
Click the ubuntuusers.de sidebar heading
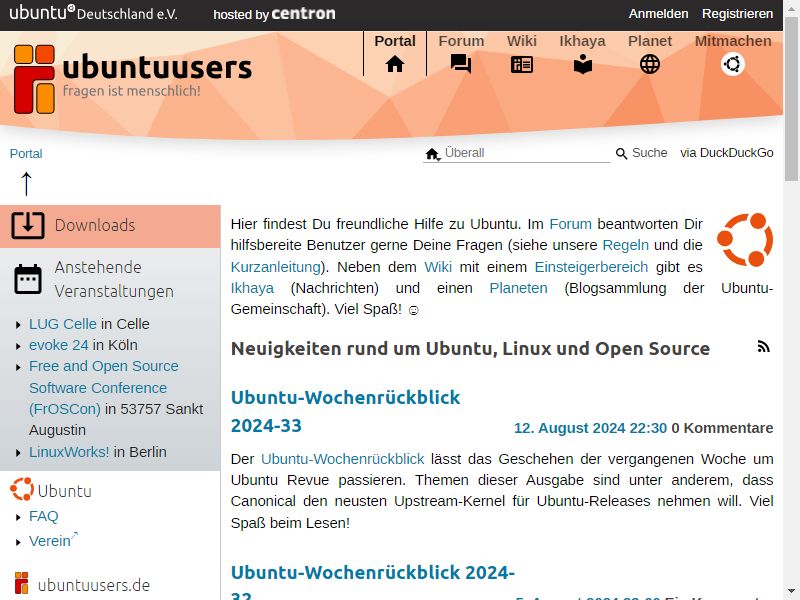point(94,585)
